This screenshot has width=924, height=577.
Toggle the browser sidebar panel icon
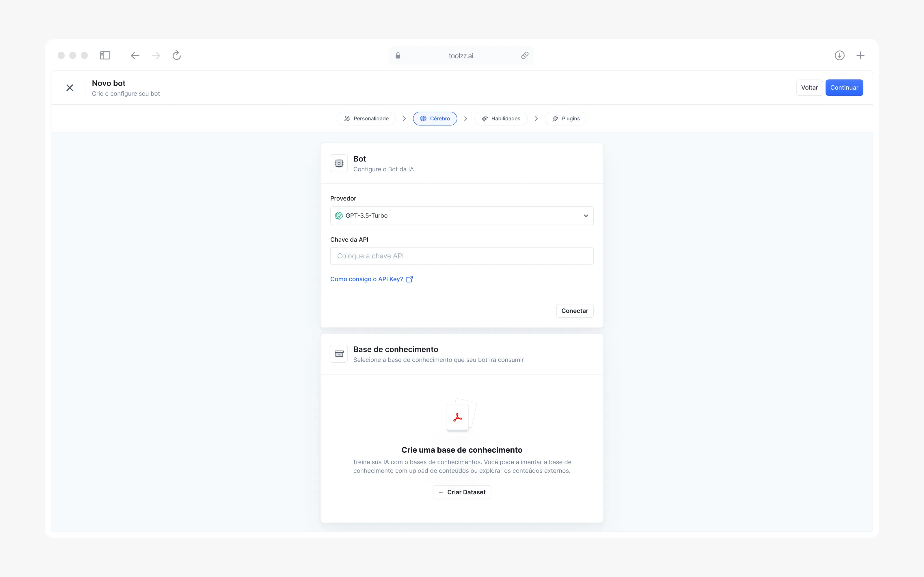tap(105, 56)
